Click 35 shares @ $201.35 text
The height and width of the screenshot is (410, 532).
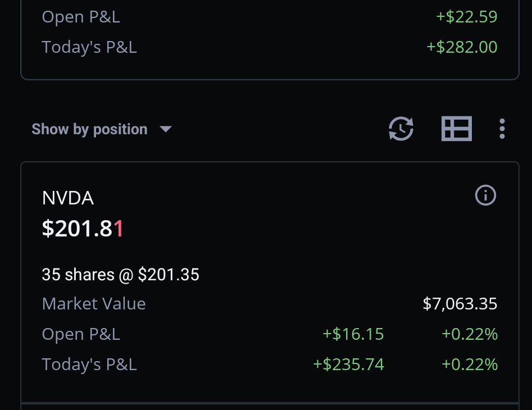tap(120, 274)
